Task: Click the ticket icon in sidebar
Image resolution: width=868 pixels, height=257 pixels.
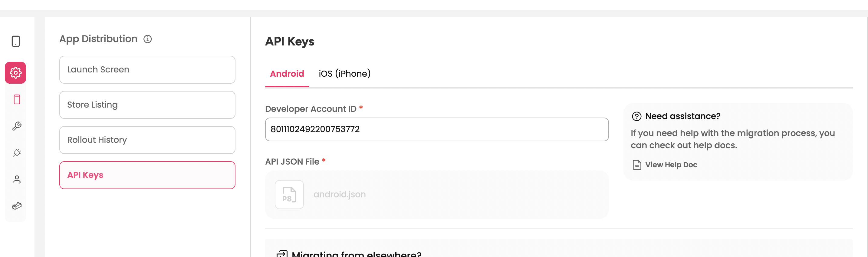Action: 17,206
